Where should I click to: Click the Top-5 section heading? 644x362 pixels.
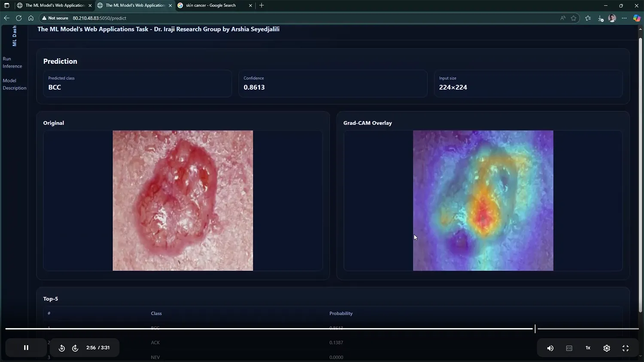(51, 299)
